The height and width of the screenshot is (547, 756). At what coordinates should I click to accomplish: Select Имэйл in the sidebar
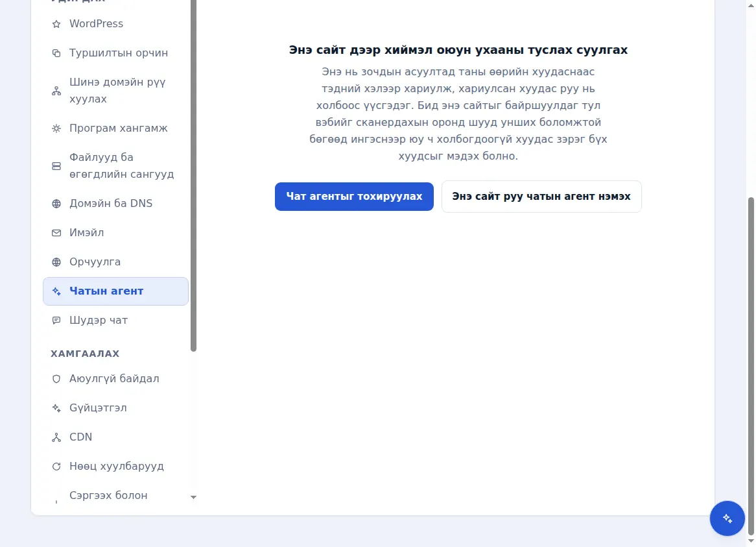tap(115, 232)
